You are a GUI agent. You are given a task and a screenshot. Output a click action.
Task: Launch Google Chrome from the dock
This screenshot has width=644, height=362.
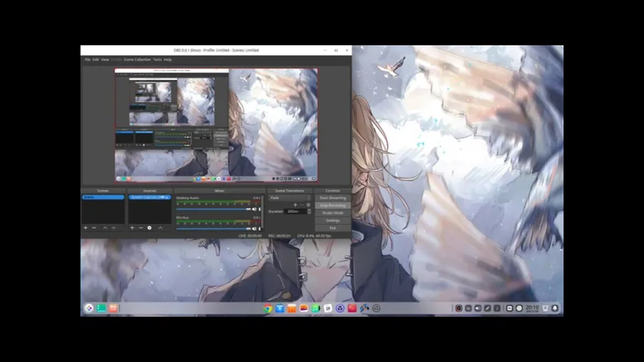click(x=268, y=308)
